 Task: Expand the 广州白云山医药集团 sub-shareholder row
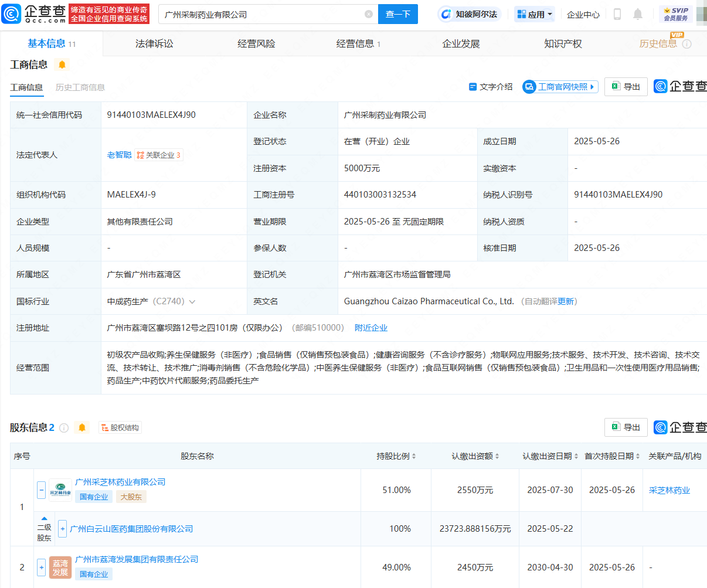[x=62, y=528]
